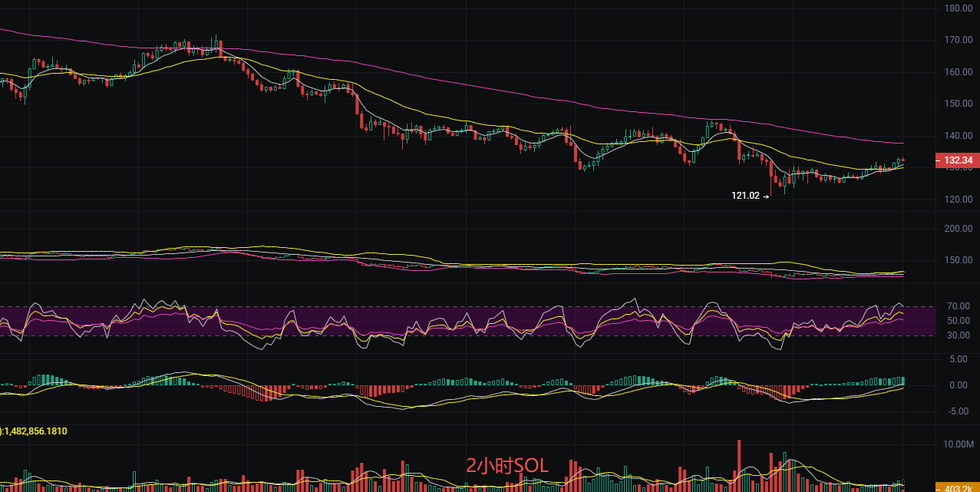Click the 120.00 price axis label

point(959,200)
